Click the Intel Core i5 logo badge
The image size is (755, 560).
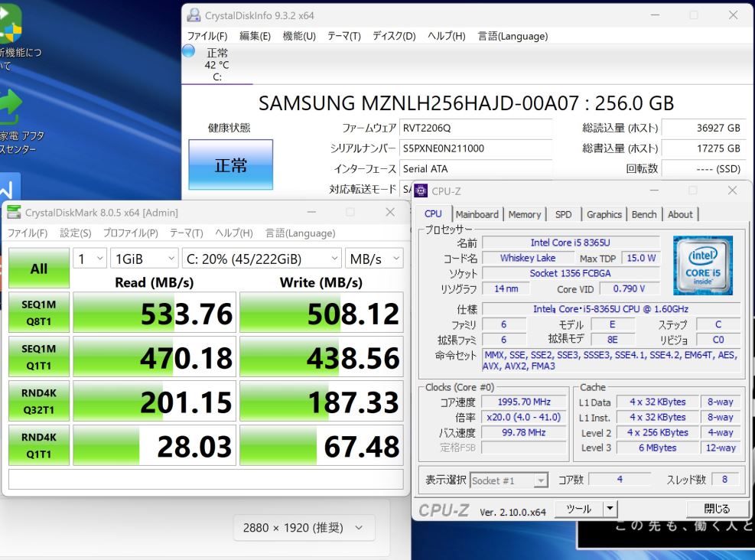tap(702, 265)
